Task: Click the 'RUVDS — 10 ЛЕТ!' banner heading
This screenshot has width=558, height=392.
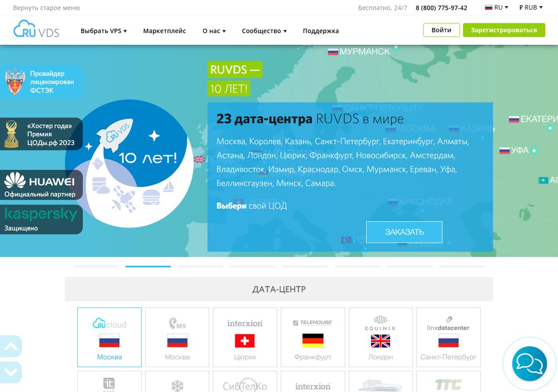Action: tap(235, 79)
